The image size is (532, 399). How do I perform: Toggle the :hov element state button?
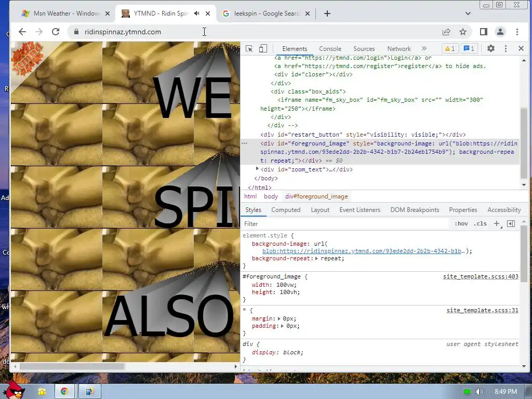(x=461, y=223)
